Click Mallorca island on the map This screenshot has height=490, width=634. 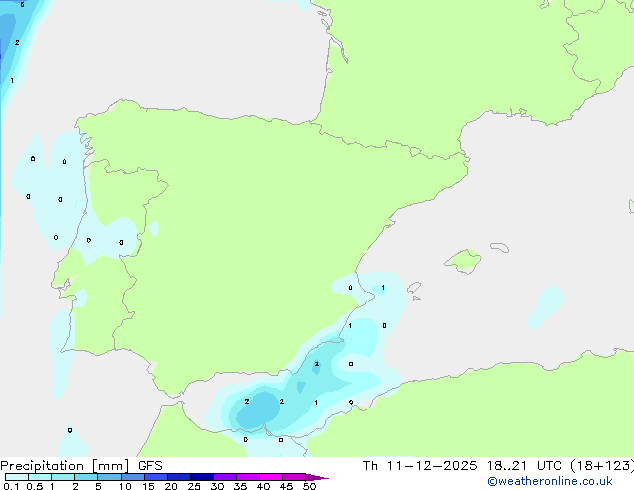(463, 261)
